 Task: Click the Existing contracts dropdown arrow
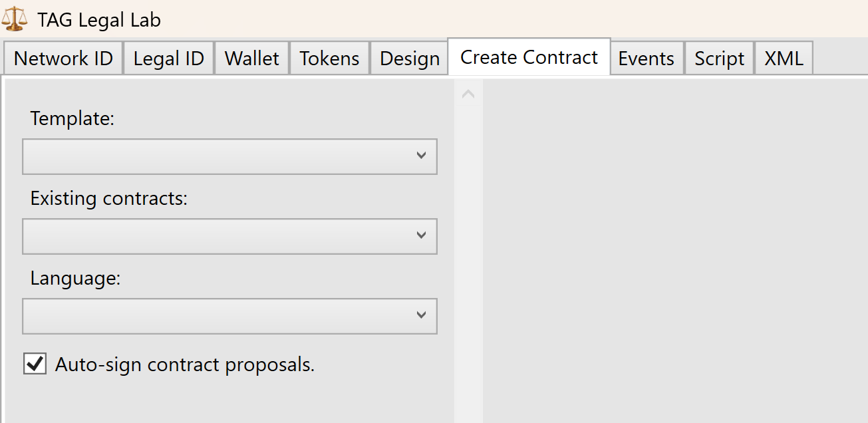click(x=422, y=236)
